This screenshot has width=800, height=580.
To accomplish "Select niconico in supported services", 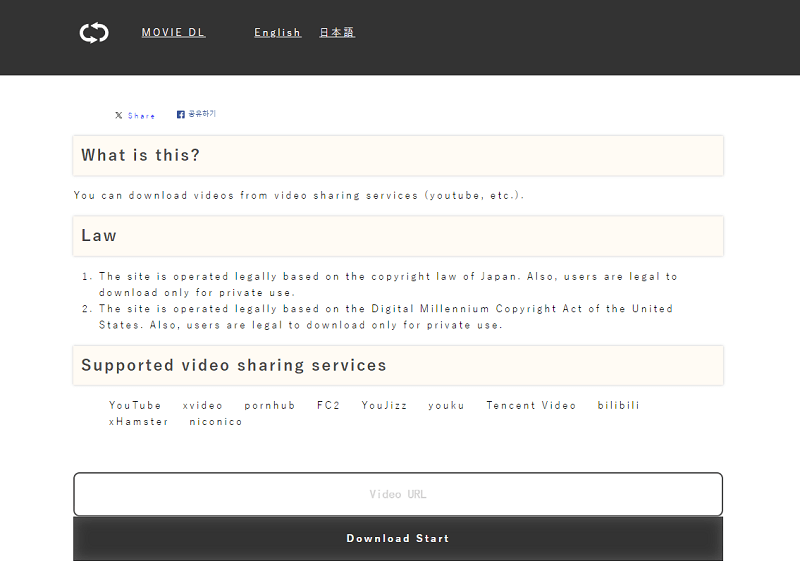I will click(216, 422).
